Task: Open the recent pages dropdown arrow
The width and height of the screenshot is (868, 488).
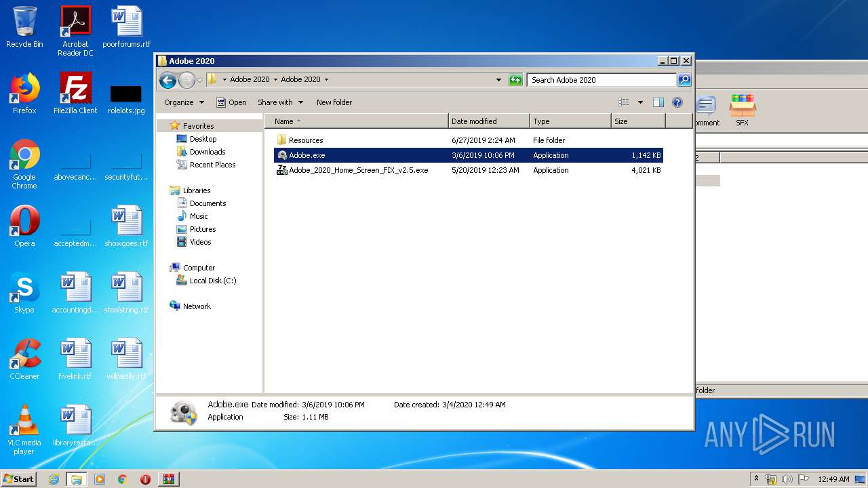Action: tap(199, 80)
